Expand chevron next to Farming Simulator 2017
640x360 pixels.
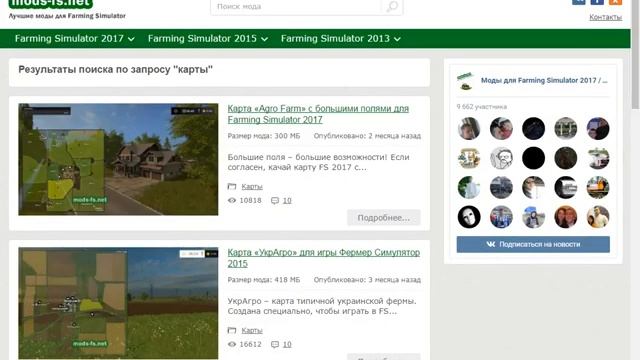131,39
